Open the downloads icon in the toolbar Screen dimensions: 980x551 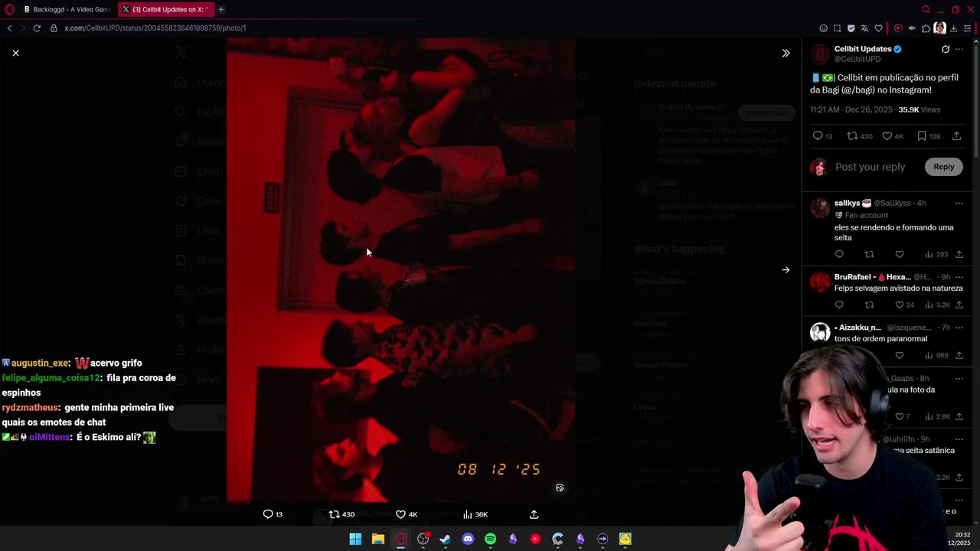coord(953,28)
